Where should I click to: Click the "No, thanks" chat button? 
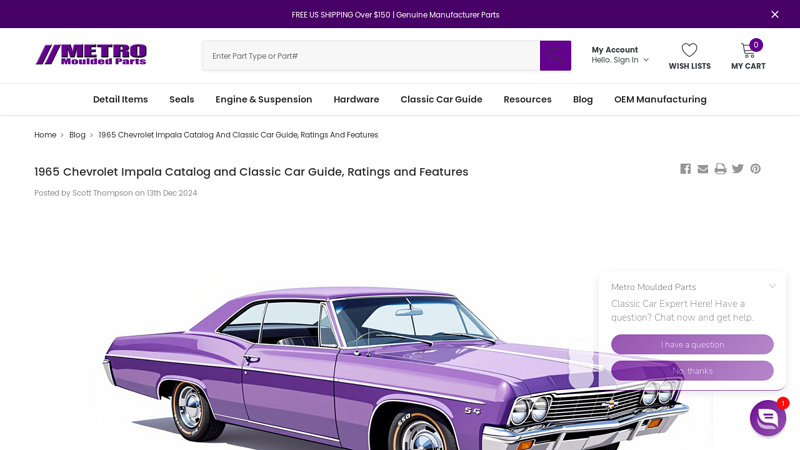click(x=692, y=371)
